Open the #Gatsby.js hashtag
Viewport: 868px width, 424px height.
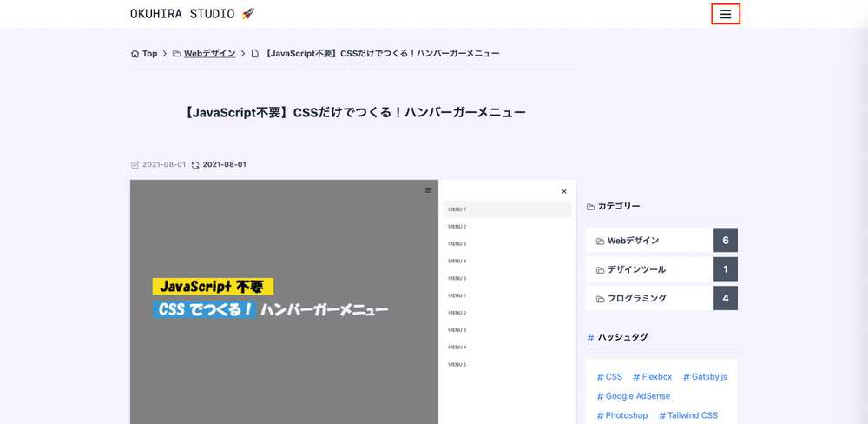click(x=705, y=377)
